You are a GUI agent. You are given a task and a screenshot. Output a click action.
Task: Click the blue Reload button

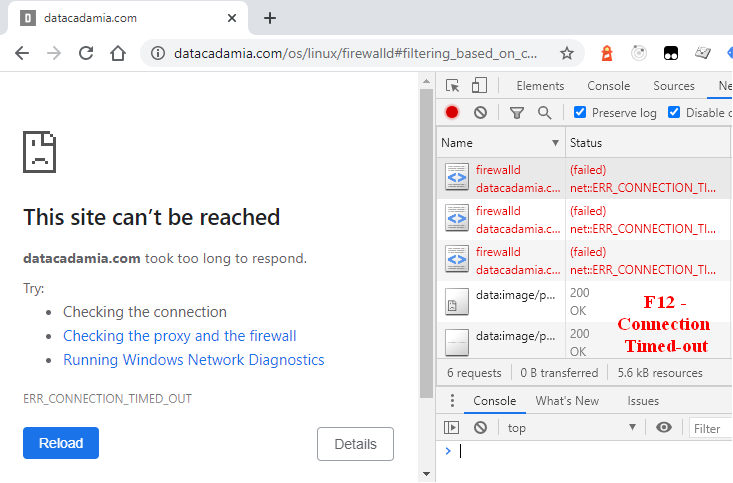(61, 443)
